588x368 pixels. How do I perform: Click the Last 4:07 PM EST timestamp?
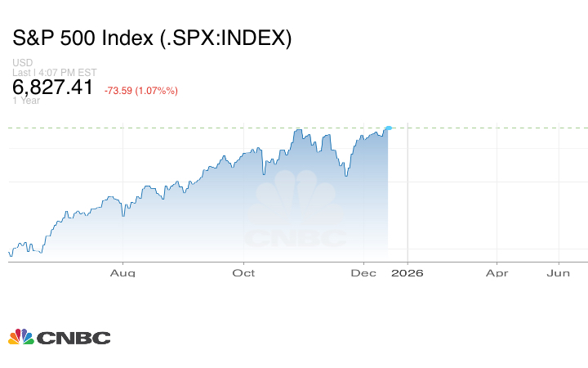coord(55,73)
